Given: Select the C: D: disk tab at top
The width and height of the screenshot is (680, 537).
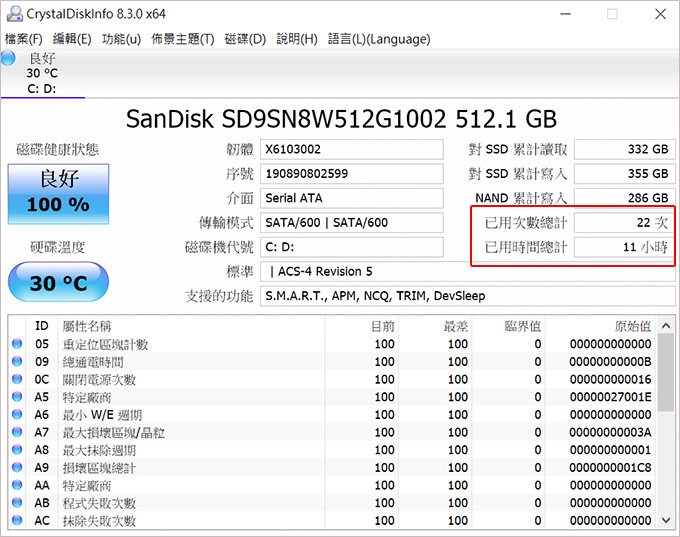Looking at the screenshot, I should [x=42, y=74].
